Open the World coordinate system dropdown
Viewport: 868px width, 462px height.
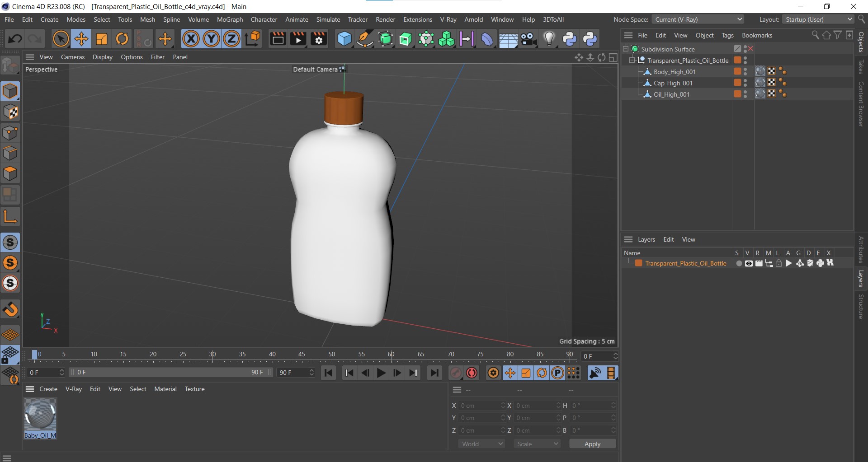click(x=481, y=444)
